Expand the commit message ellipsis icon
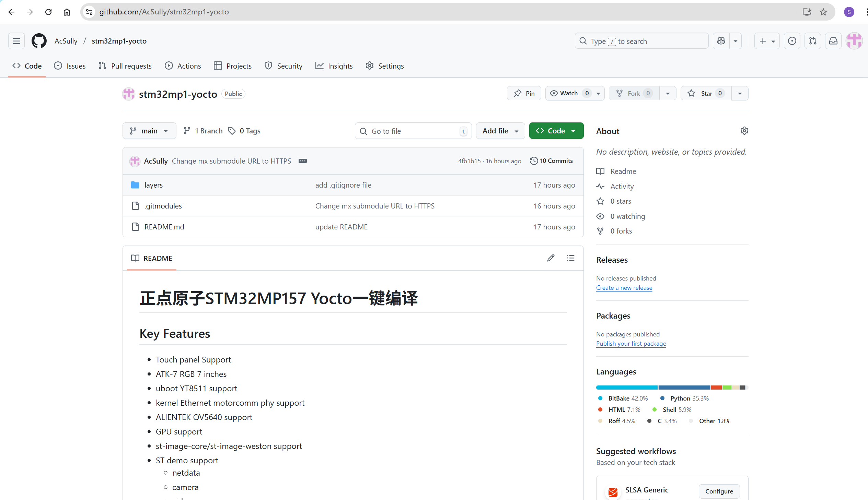This screenshot has width=868, height=500. (303, 161)
